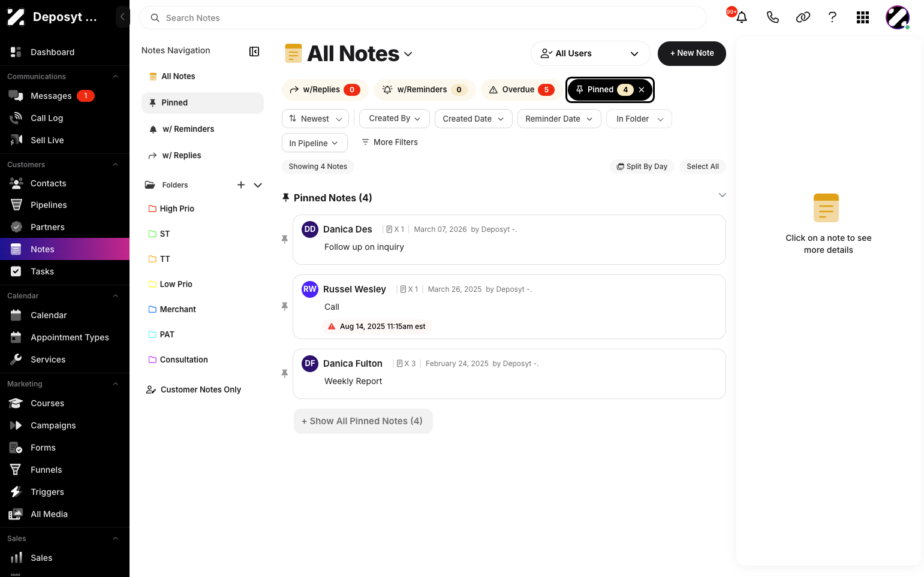
Task: Collapse the Folders list chevron
Action: (x=258, y=185)
